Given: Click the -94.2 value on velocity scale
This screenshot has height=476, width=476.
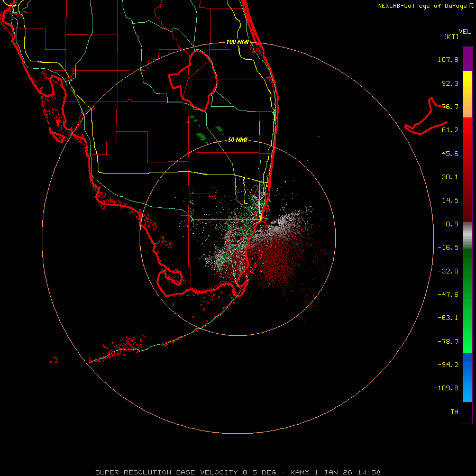Looking at the screenshot, I should click(448, 365).
